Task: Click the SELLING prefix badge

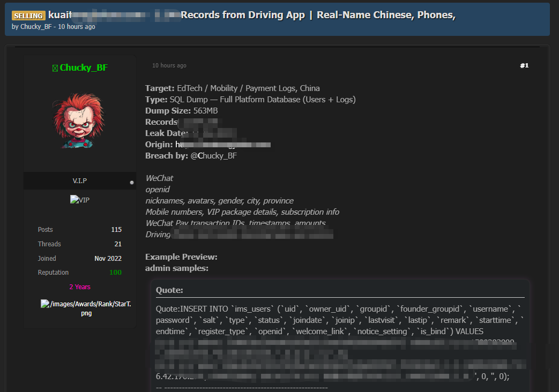Action: tap(28, 16)
